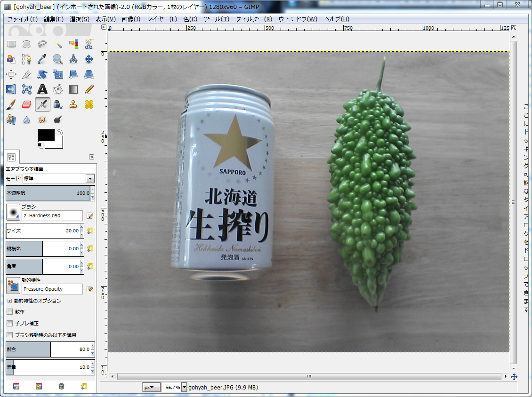This screenshot has width=532, height=397.
Task: Select the Clone stamp tool
Action: click(73, 104)
